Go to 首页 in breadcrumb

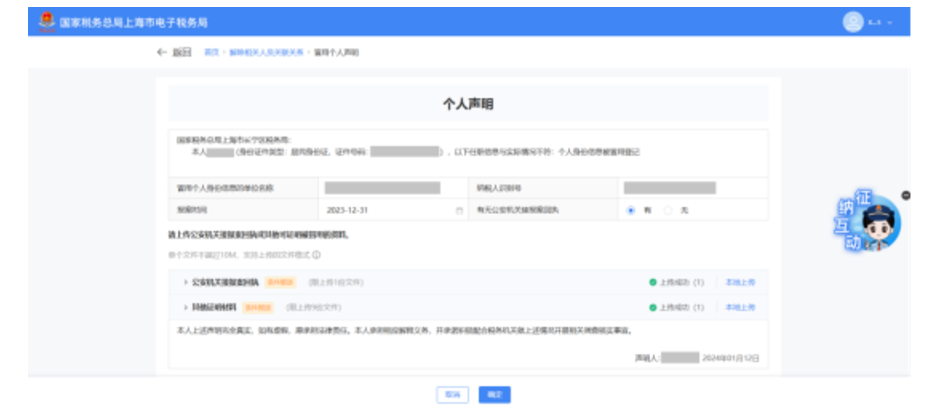tap(211, 52)
